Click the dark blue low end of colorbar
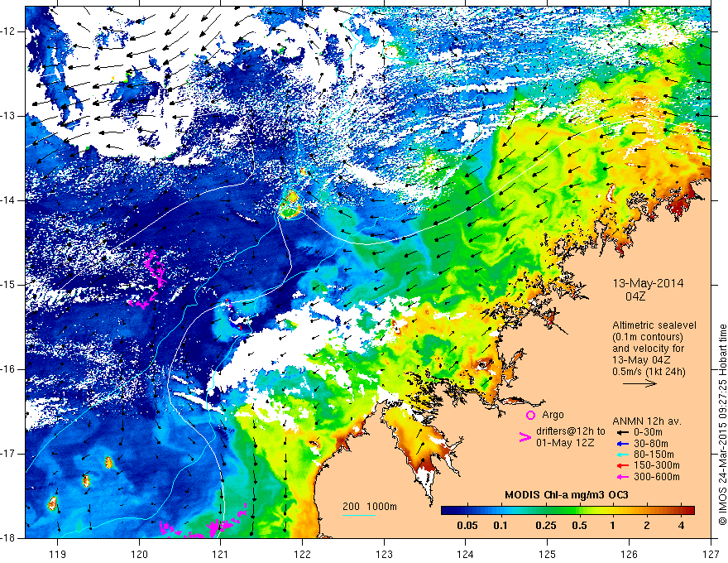Viewport: 728px width, 563px height. coord(448,511)
